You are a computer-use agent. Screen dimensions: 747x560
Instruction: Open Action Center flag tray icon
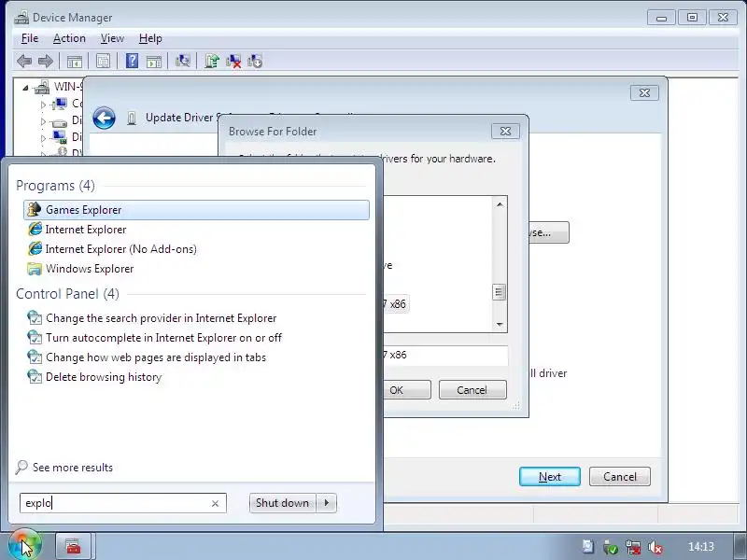[588, 547]
